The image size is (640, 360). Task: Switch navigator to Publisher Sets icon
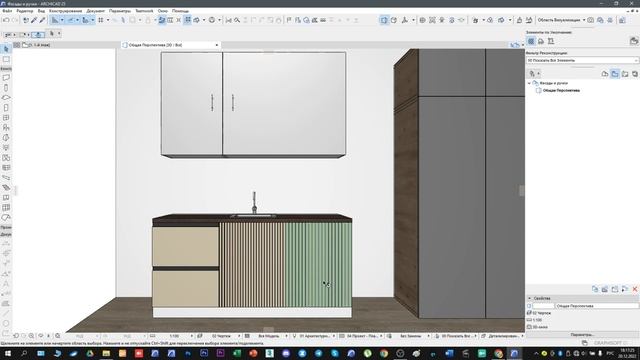coord(635,74)
